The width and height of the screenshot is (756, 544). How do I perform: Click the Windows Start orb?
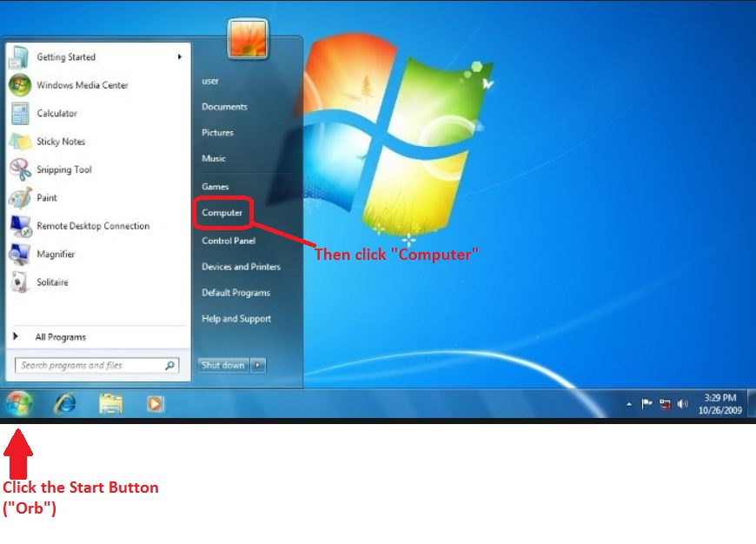coord(19,403)
